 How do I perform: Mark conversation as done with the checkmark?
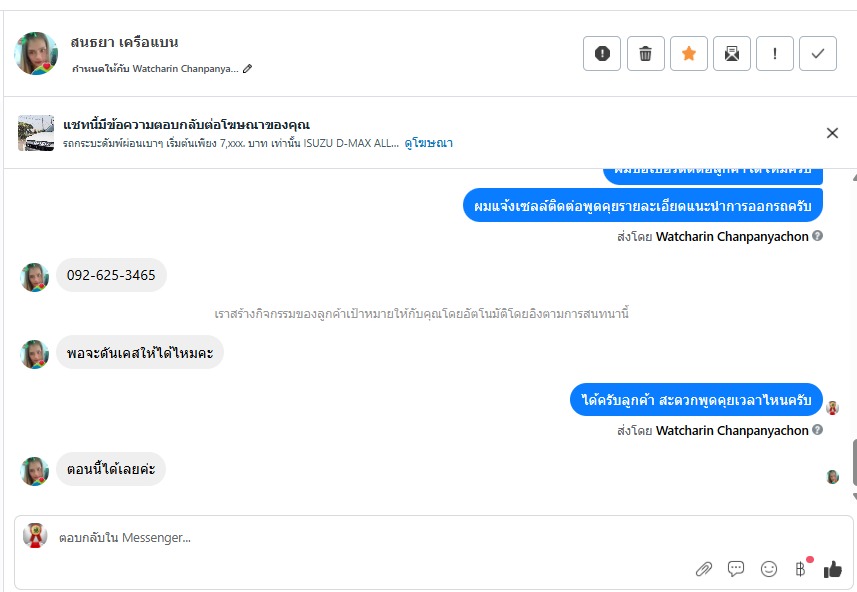tap(818, 54)
